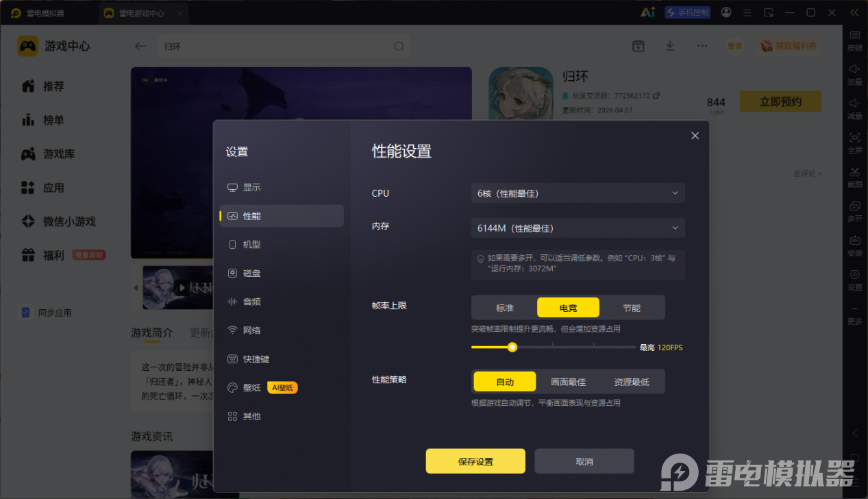Expand the CPU cores dropdown

coord(578,193)
